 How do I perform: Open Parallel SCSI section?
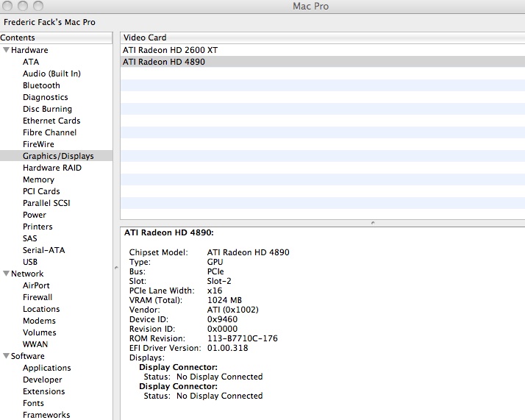46,203
